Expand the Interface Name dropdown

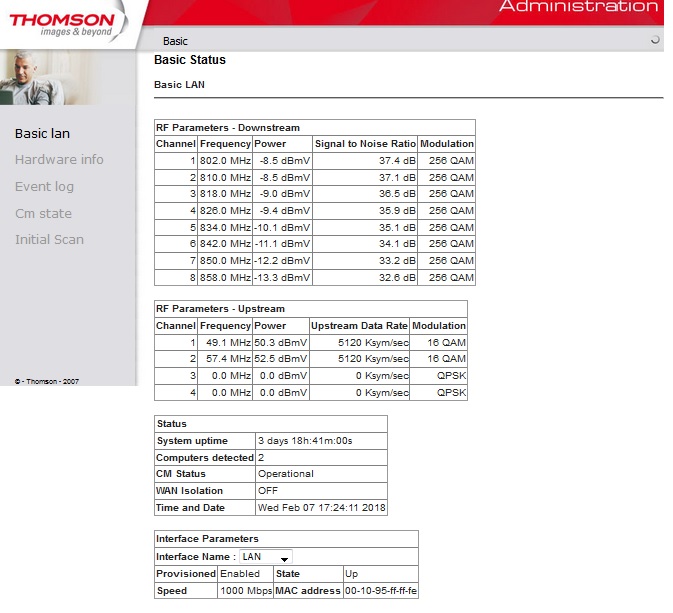click(266, 557)
